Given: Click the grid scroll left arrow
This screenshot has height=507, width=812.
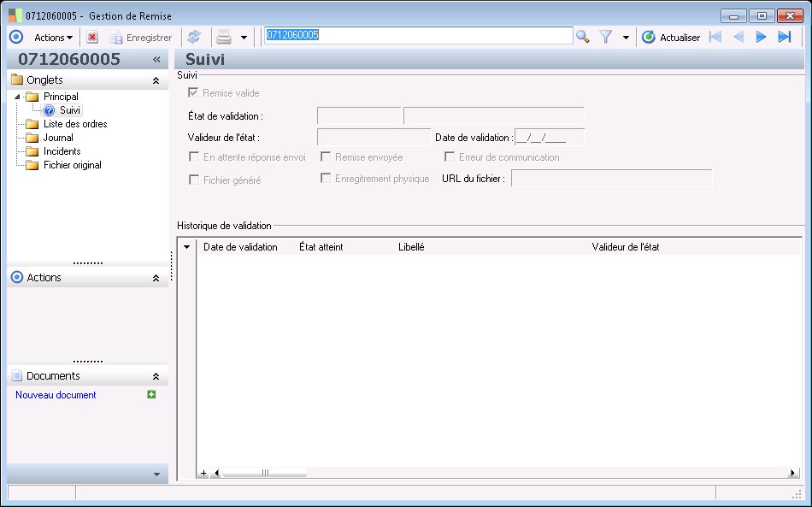Looking at the screenshot, I should (x=216, y=473).
